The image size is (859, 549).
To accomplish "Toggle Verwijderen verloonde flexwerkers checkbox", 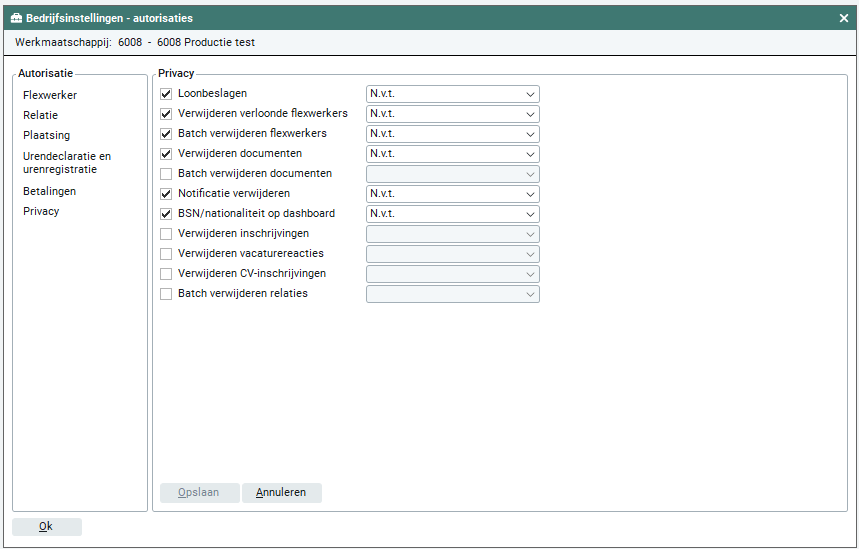I will pyautogui.click(x=167, y=114).
